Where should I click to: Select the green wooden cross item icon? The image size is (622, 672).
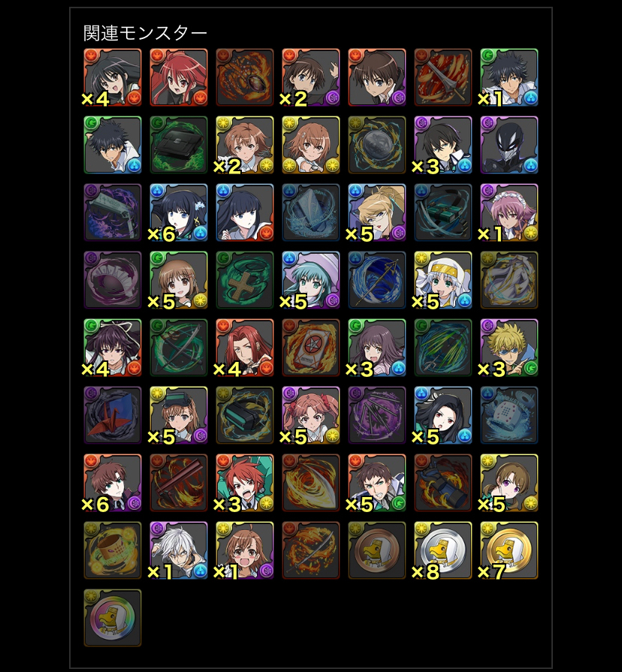[x=245, y=280]
